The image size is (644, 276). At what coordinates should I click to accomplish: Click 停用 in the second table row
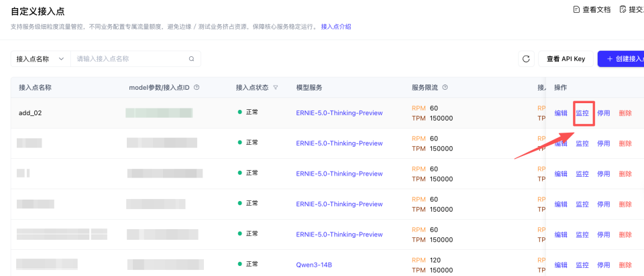click(604, 143)
